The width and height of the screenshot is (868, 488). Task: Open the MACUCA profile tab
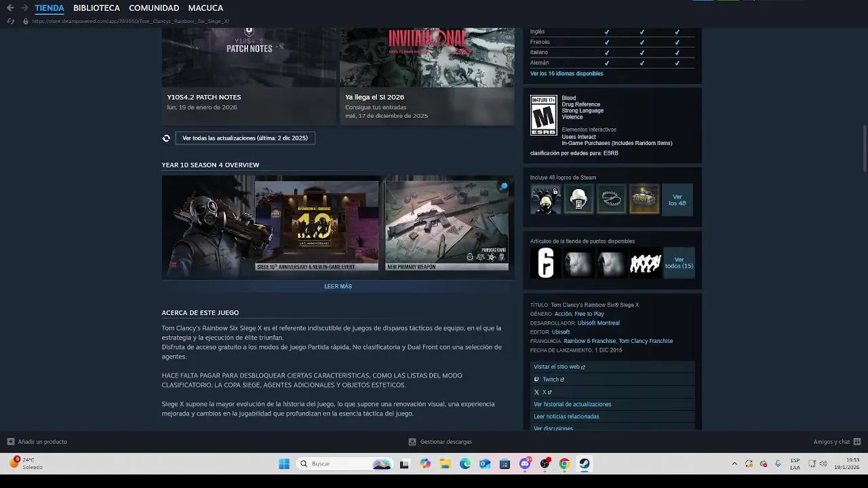[205, 8]
